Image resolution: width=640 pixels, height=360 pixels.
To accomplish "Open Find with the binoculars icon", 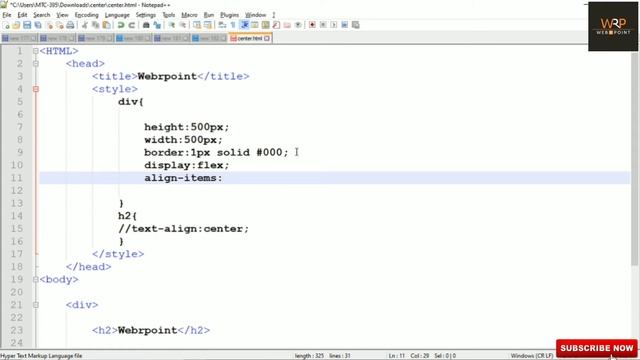I will (x=146, y=25).
